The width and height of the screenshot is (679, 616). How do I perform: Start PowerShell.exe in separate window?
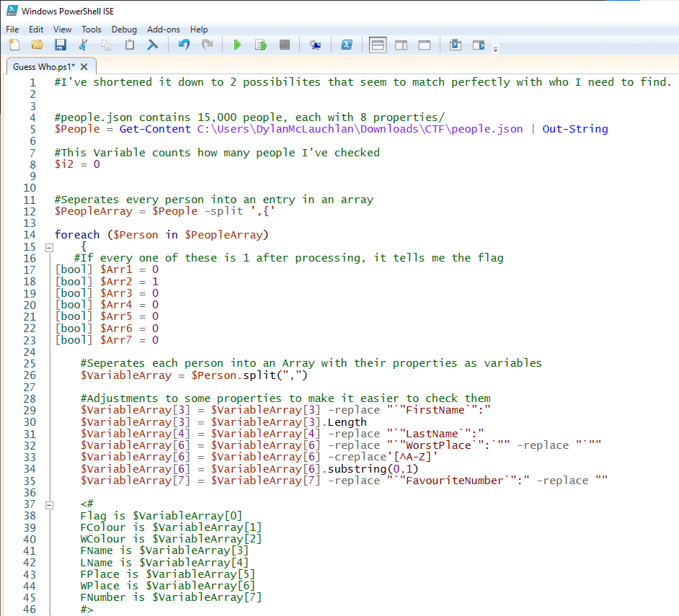click(347, 45)
